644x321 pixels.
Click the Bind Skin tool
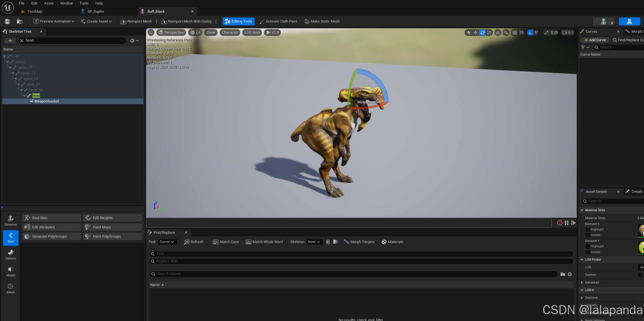pyautogui.click(x=52, y=218)
